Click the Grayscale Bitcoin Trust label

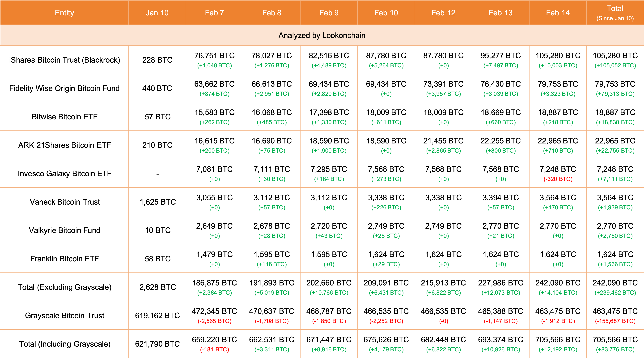coord(64,315)
